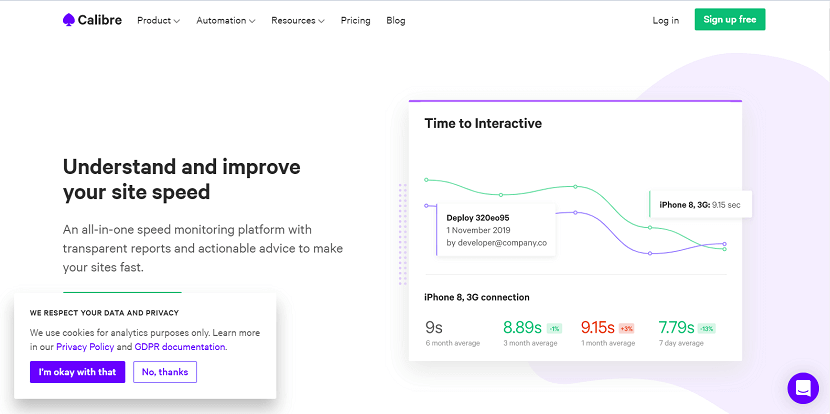Screen dimensions: 830x414
Task: Open the chat support bubble icon
Action: coord(803,388)
